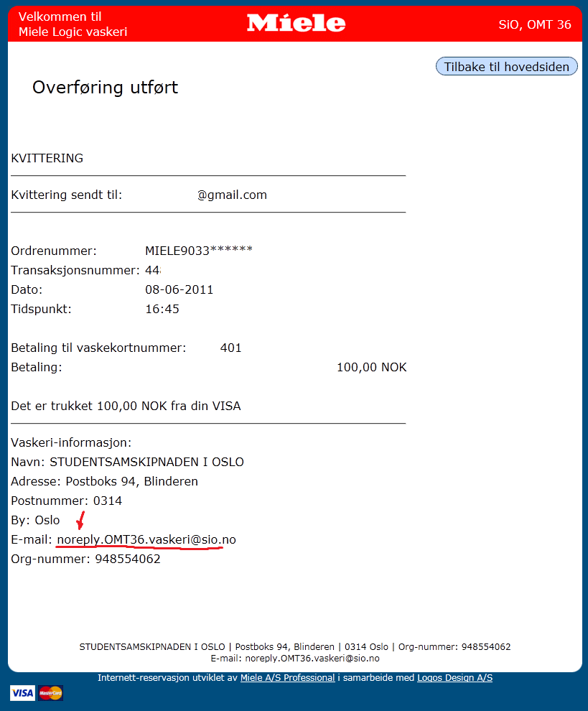Click the Overføring utført heading
This screenshot has width=588, height=711.
(x=105, y=87)
